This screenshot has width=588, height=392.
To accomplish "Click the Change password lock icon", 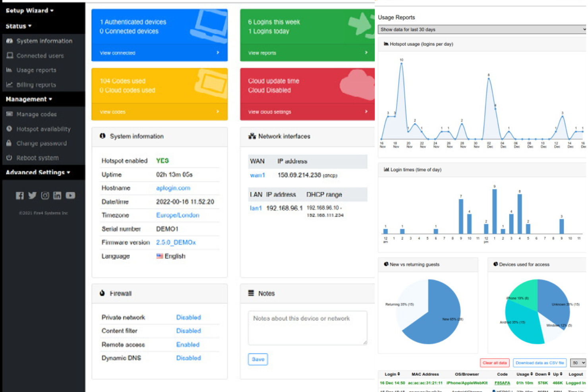I will (9, 143).
